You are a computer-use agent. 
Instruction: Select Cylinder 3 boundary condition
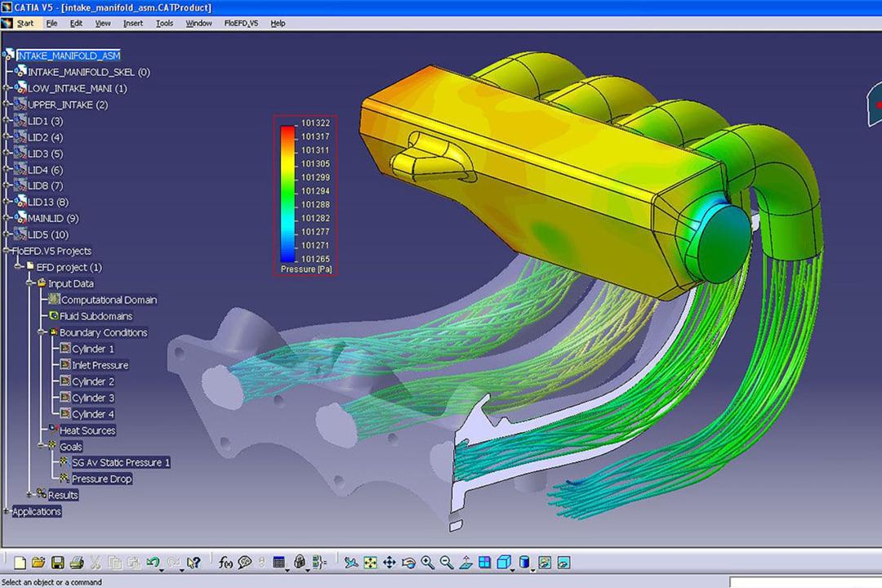[x=93, y=397]
